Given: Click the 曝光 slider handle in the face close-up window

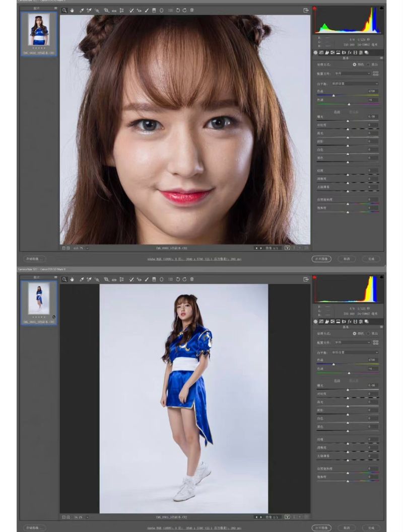Looking at the screenshot, I should tap(348, 120).
